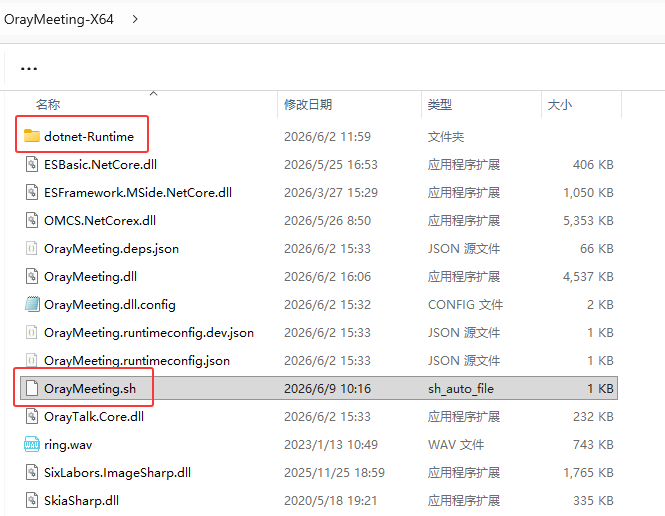Select the ring.wav audio file icon

(x=32, y=444)
